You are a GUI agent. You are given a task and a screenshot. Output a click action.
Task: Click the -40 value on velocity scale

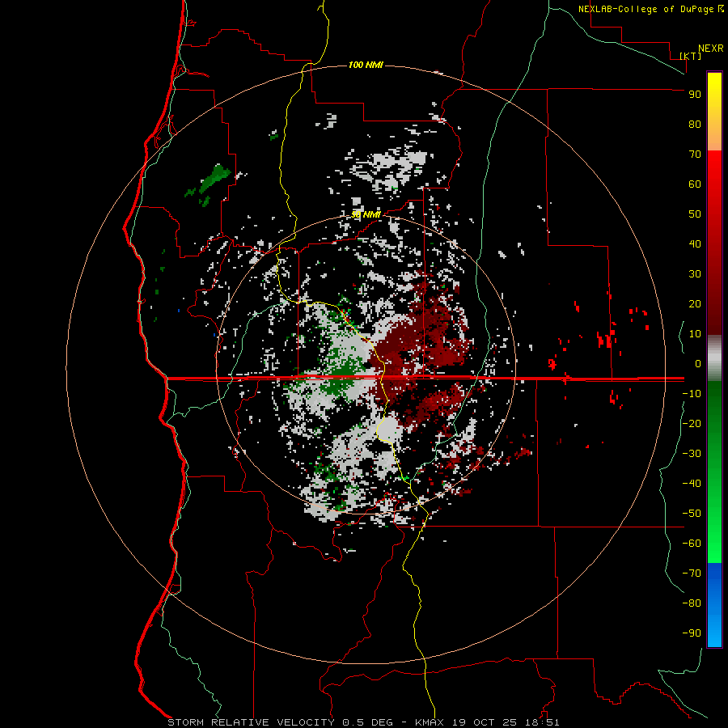[x=692, y=484]
